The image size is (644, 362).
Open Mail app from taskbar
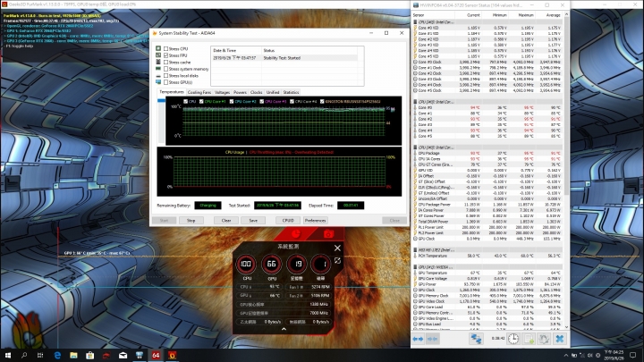123,355
